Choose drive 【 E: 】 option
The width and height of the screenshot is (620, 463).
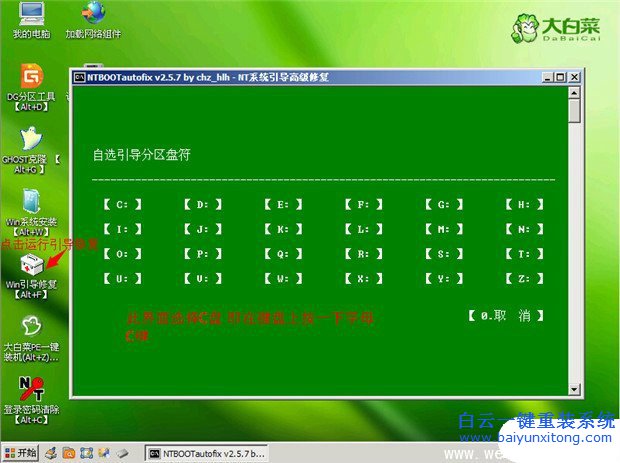[283, 205]
